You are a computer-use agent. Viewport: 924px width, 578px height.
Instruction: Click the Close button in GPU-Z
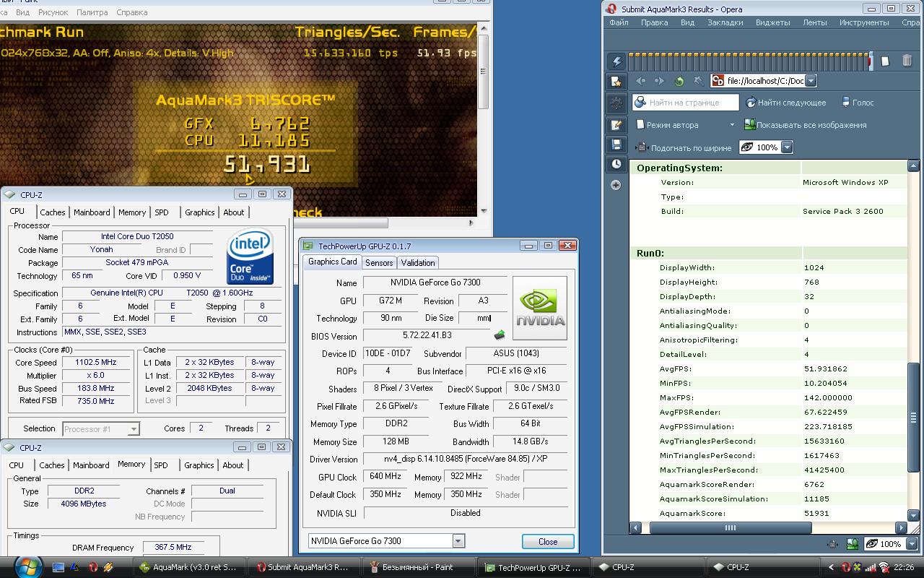click(x=548, y=542)
